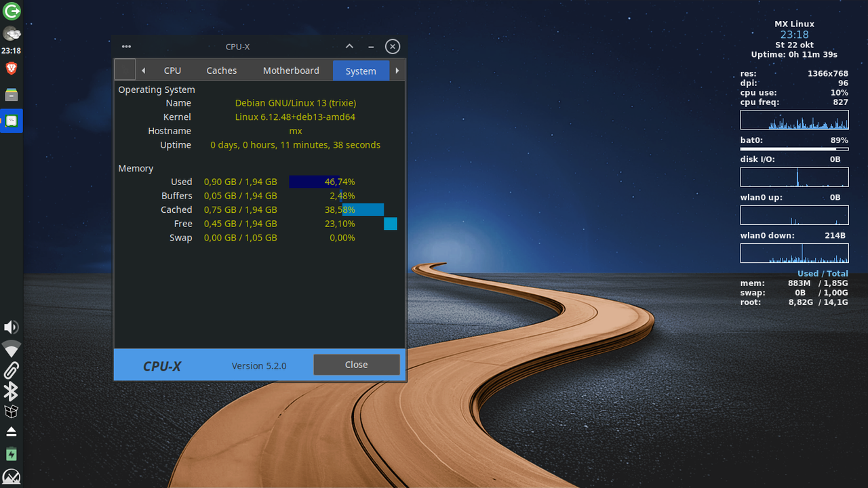Screen dimensions: 868x488
Task: Open the weather indicator in the dock
Action: point(11,33)
